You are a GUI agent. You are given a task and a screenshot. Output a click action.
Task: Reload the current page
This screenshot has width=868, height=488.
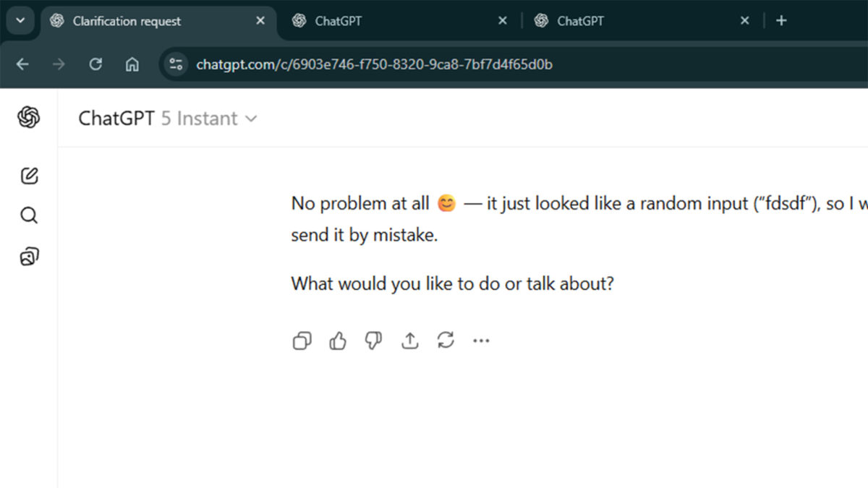95,64
